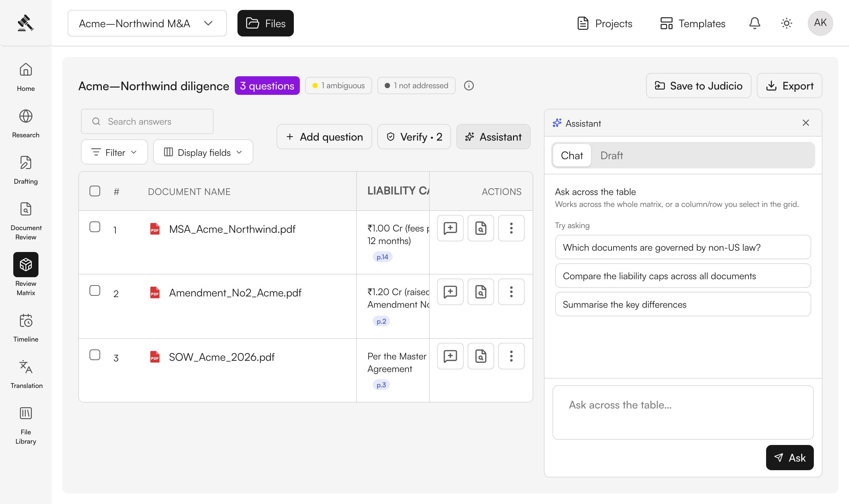Click the gavel logo icon

pyautogui.click(x=26, y=23)
